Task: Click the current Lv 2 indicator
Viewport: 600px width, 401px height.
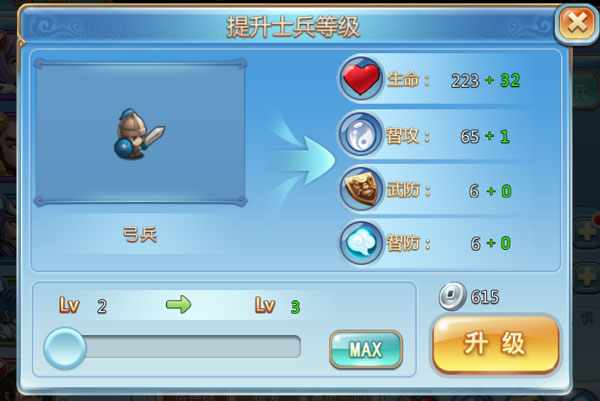Action: (x=83, y=306)
